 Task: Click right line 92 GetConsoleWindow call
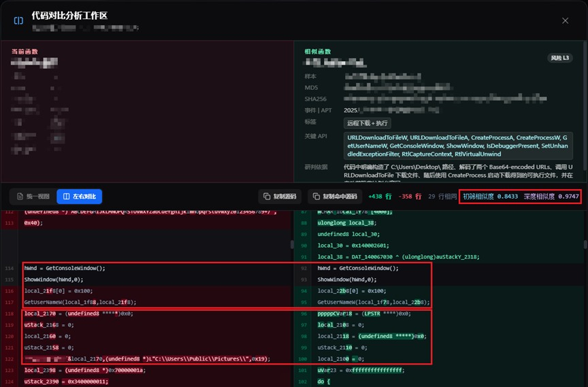358,268
